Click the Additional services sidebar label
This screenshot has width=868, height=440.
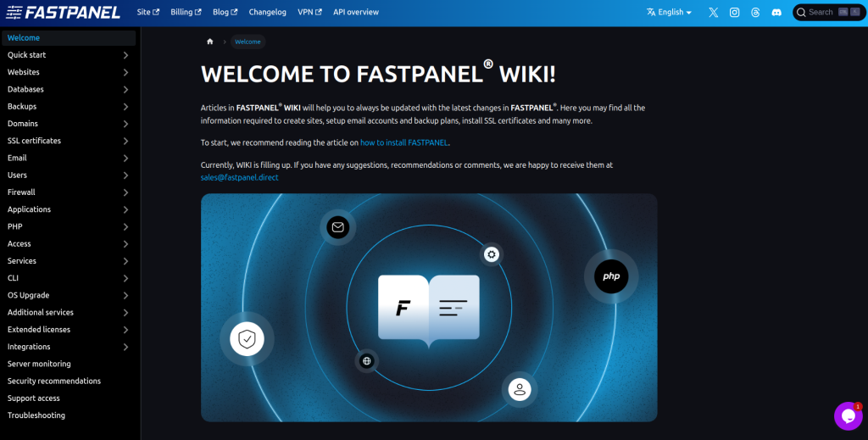coord(41,313)
